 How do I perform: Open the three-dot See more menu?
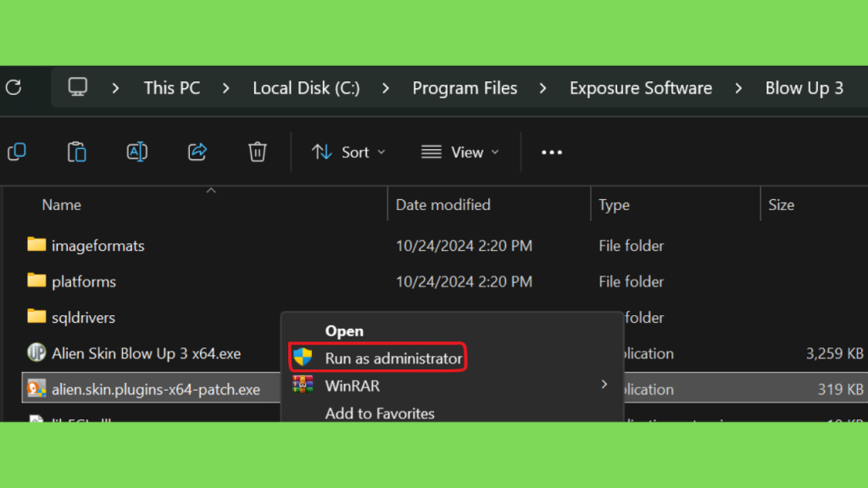[x=551, y=152]
